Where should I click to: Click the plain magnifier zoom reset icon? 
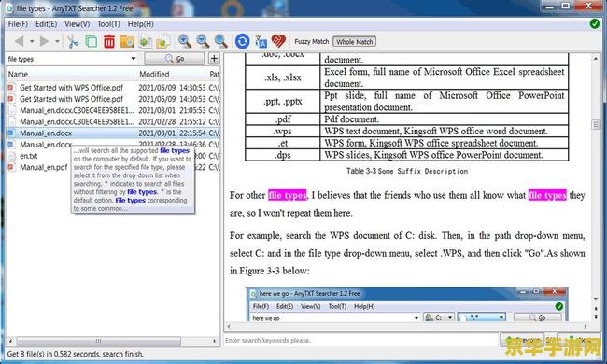[x=221, y=41]
